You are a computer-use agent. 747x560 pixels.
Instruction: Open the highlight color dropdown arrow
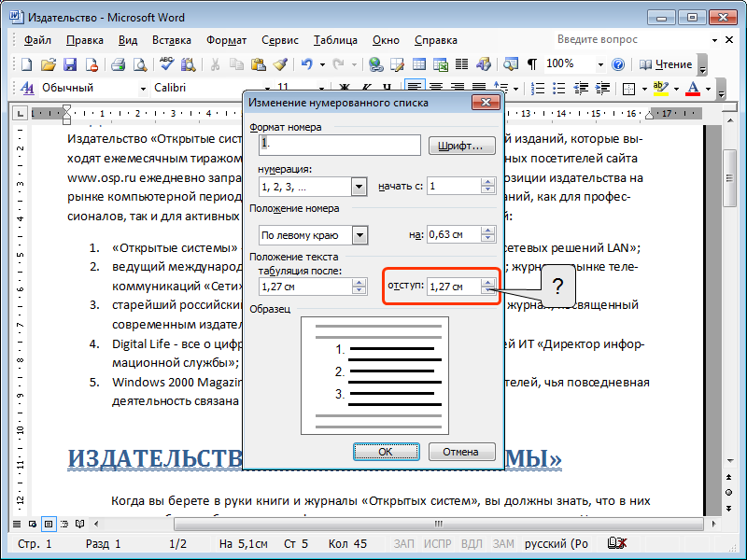click(676, 89)
